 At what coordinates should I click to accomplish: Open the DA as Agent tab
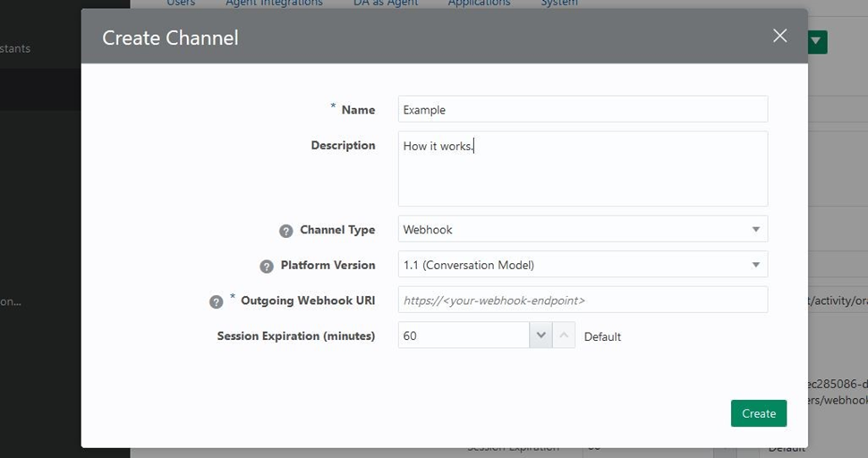point(386,4)
